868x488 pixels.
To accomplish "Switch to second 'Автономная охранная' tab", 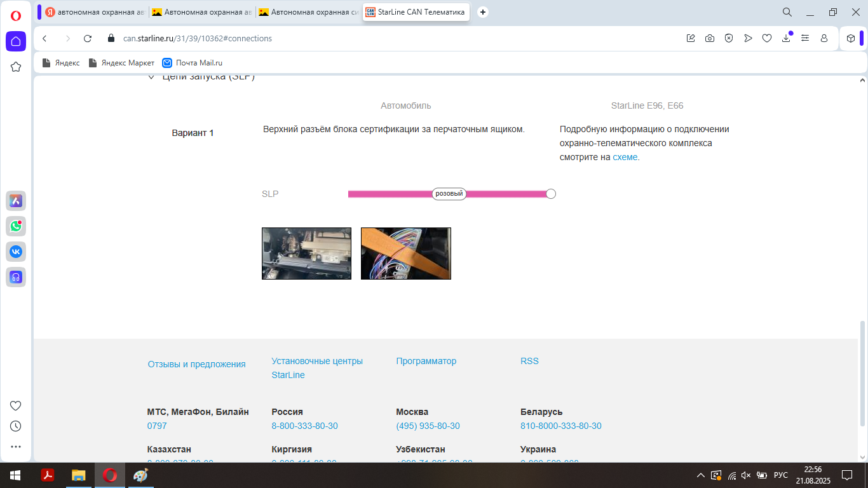I will pyautogui.click(x=201, y=12).
